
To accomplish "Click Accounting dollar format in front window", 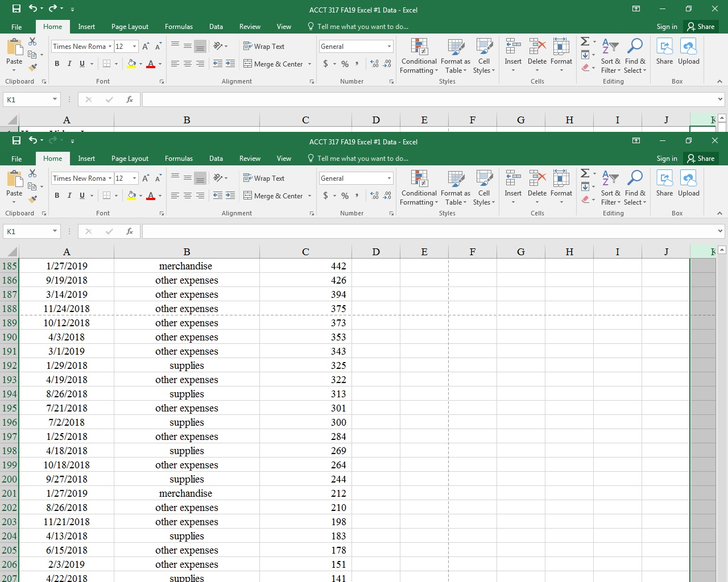I will (x=325, y=196).
